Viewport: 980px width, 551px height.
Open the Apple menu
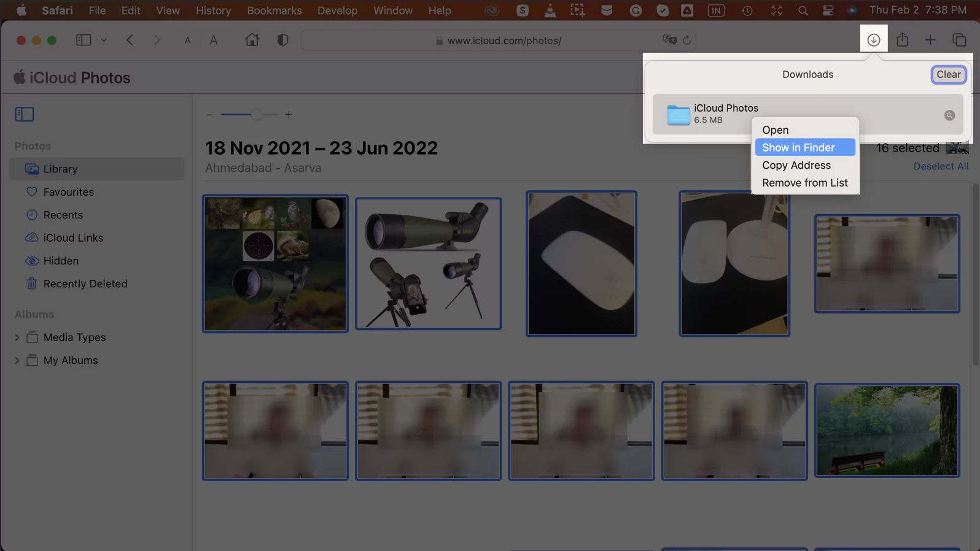click(x=21, y=10)
